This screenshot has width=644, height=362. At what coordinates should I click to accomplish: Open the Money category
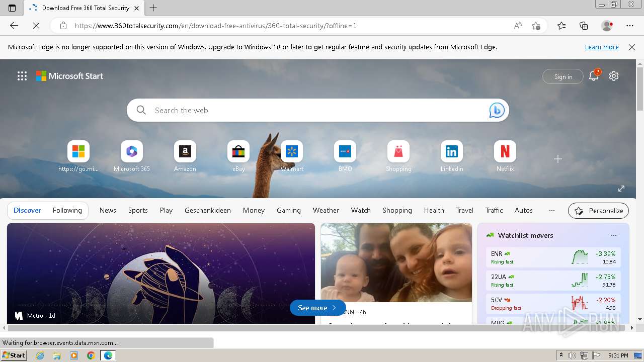[x=254, y=210]
